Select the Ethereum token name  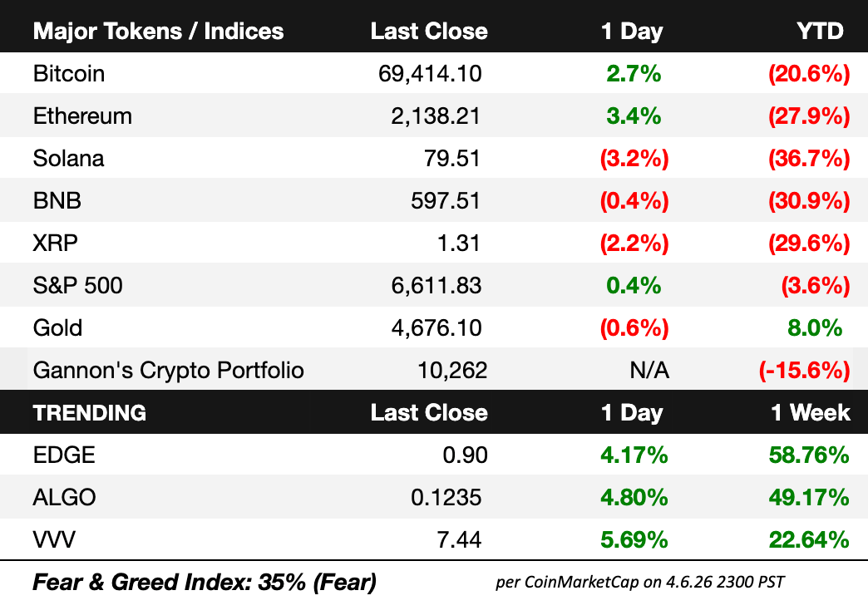[x=82, y=116]
